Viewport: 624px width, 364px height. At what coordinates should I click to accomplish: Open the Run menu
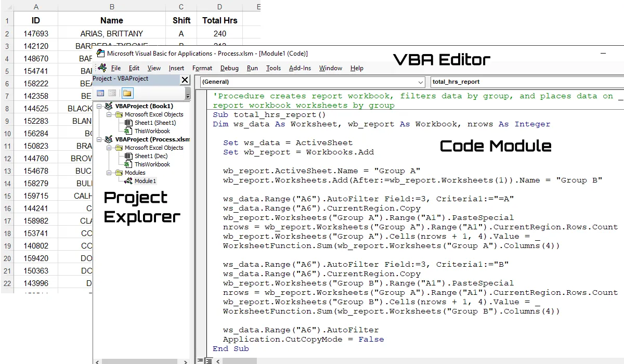pyautogui.click(x=252, y=68)
